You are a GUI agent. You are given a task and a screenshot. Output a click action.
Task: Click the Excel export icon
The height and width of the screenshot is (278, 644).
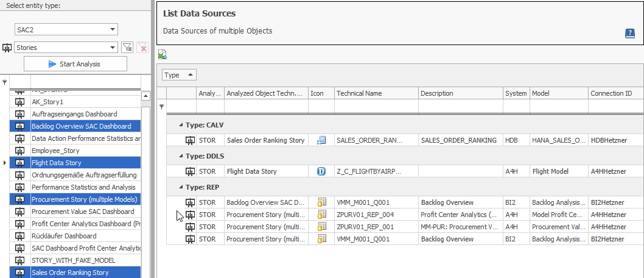[163, 55]
